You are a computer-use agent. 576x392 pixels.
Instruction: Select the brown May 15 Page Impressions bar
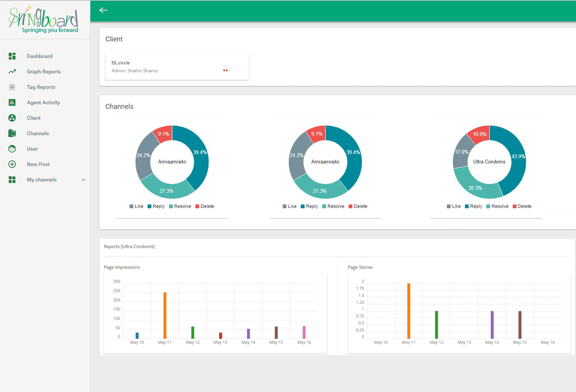pyautogui.click(x=276, y=333)
